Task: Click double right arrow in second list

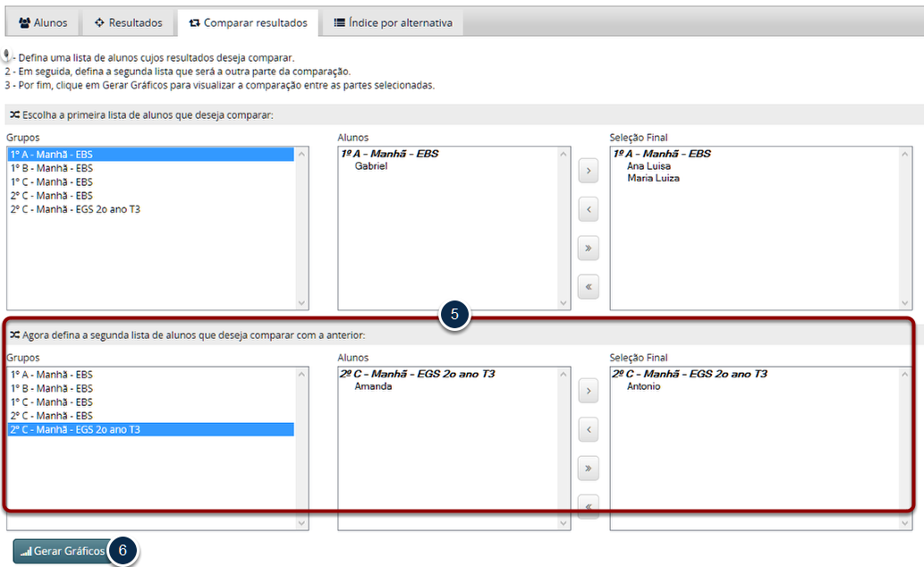Action: click(x=588, y=468)
